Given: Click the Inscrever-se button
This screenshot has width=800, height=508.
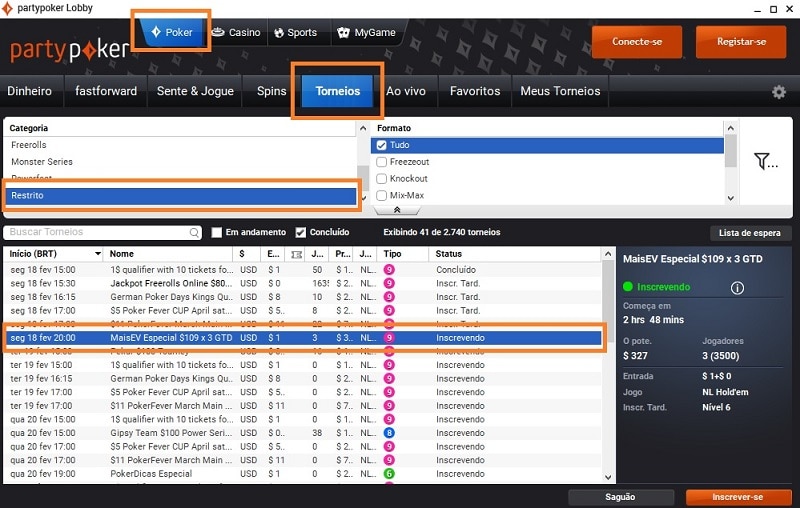Looking at the screenshot, I should click(x=738, y=497).
